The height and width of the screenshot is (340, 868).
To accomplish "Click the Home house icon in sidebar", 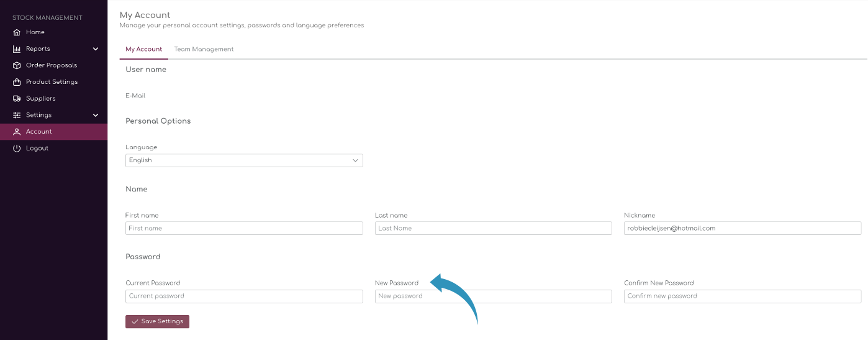I will [x=17, y=32].
